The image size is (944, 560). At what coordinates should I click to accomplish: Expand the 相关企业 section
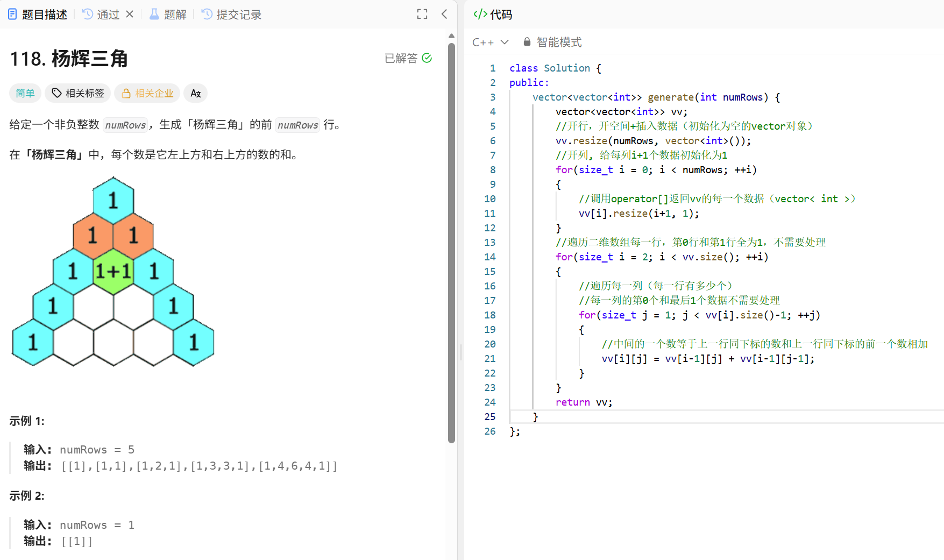click(147, 93)
